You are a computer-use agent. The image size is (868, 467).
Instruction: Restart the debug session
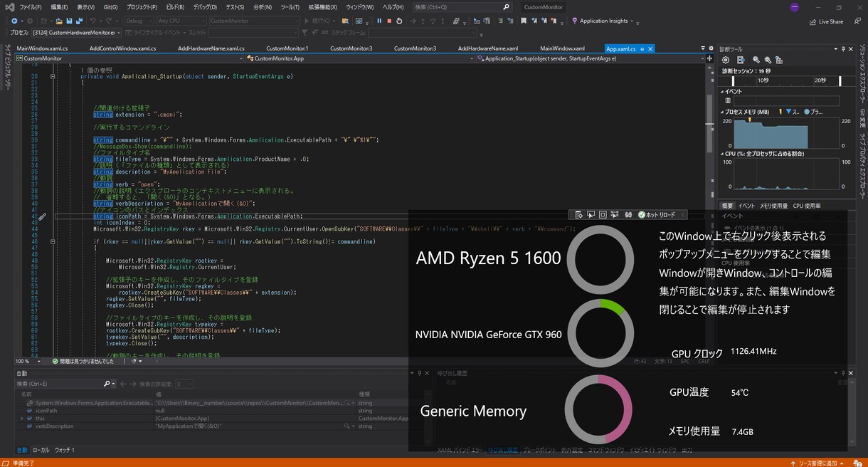point(400,21)
